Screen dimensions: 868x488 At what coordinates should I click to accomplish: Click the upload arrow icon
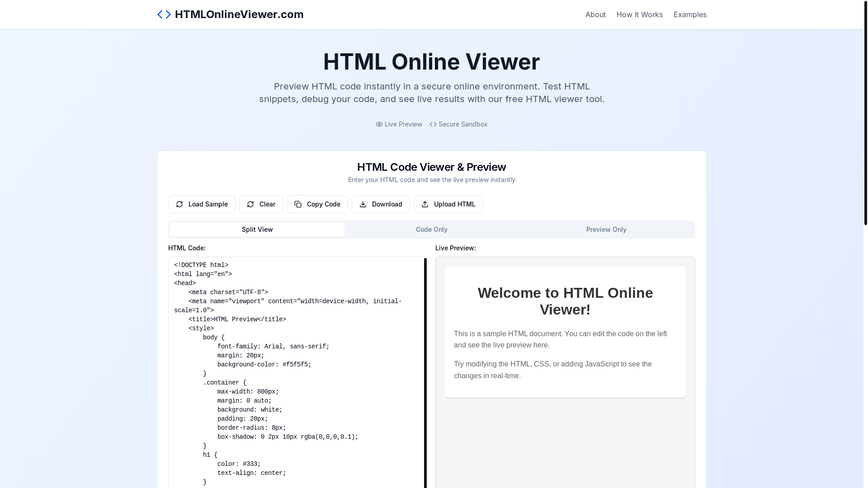point(425,204)
